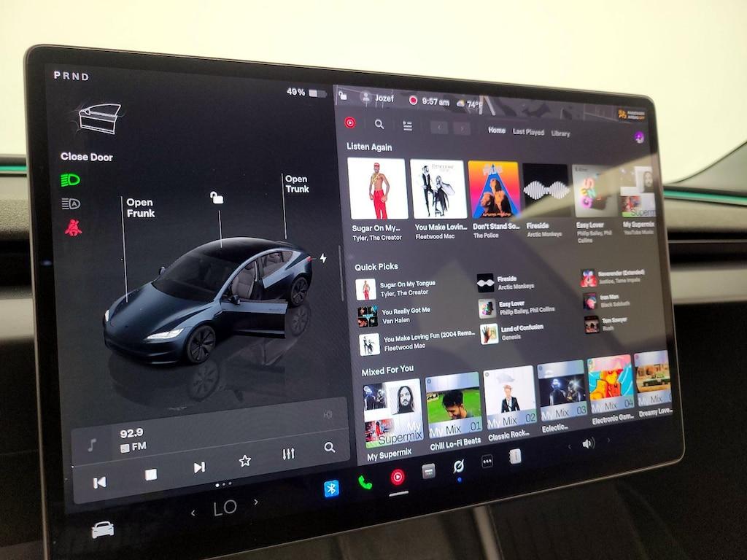Image resolution: width=747 pixels, height=560 pixels.
Task: Switch to the Last Played tab
Action: point(528,132)
